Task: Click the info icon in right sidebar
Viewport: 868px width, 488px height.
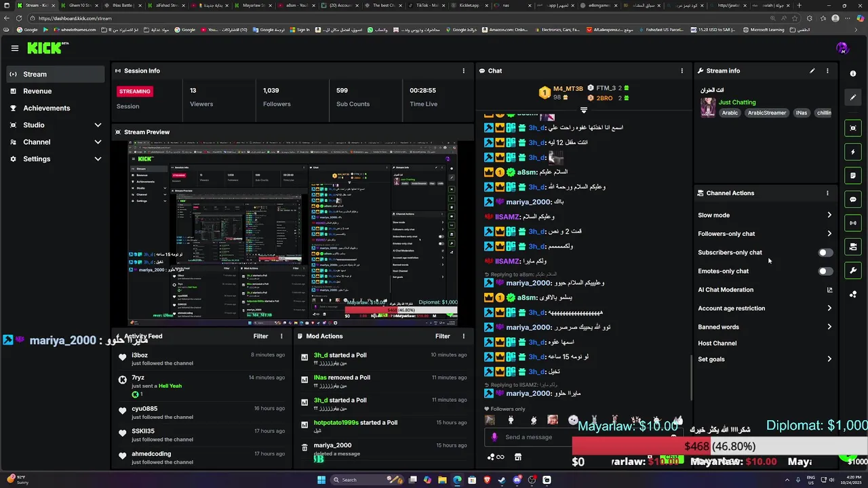Action: click(853, 74)
